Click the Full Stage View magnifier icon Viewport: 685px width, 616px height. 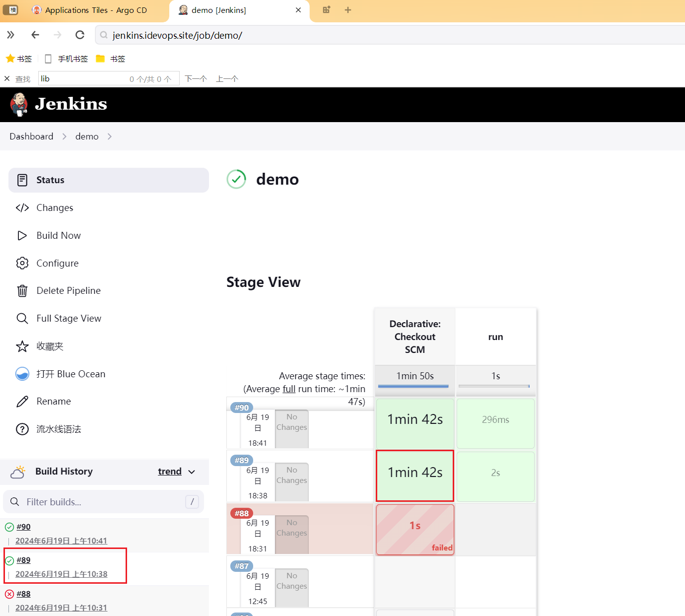pyautogui.click(x=22, y=319)
